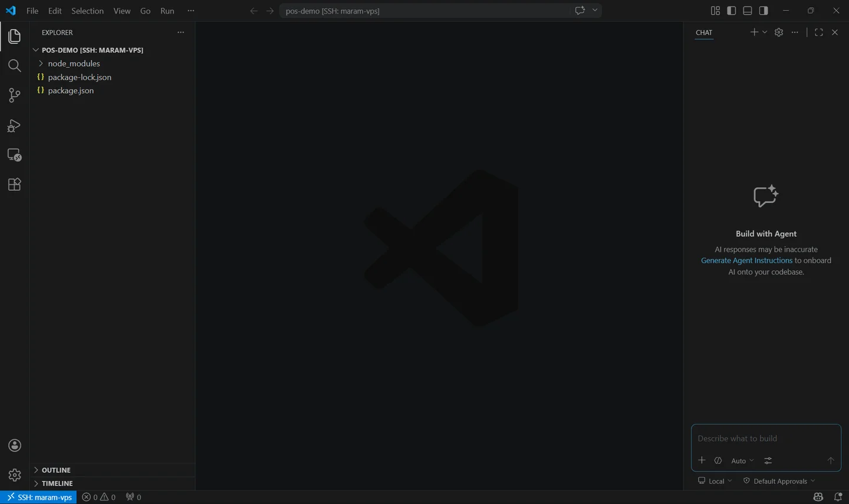Open the Local session target dropdown
Screen dimensions: 849x504
[x=715, y=481]
